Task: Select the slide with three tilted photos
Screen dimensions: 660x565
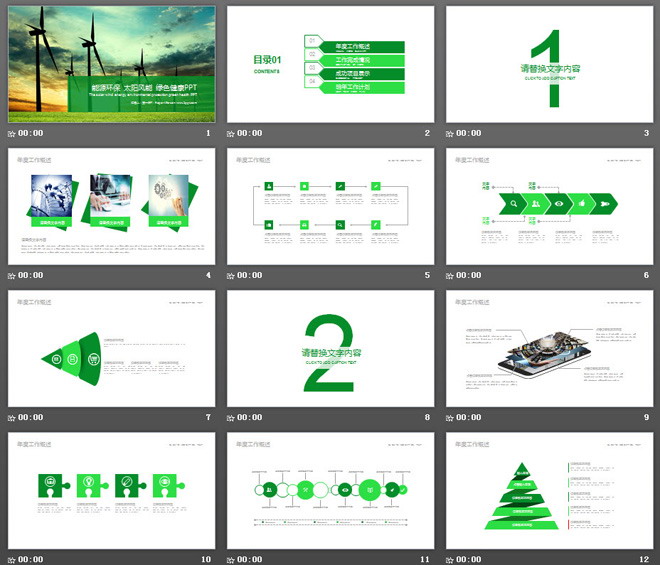Action: [x=111, y=207]
